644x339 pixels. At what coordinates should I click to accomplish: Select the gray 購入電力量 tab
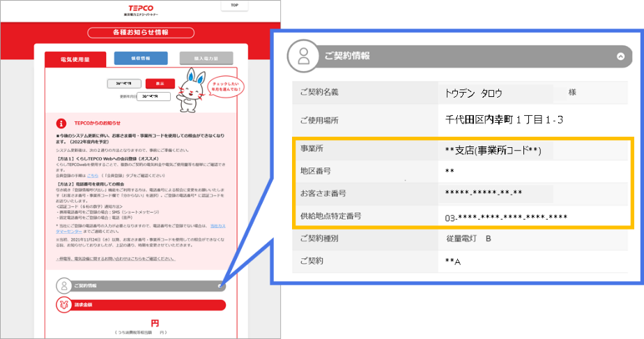(207, 59)
